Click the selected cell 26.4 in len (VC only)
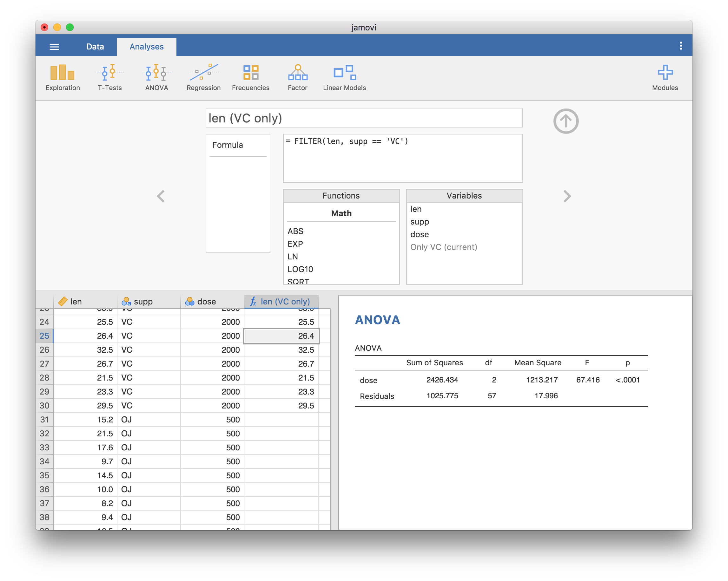The image size is (728, 581). [281, 336]
